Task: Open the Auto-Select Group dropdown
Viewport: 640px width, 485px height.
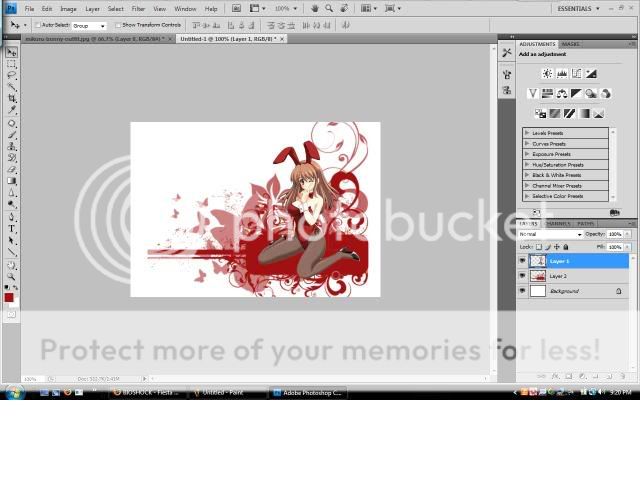Action: coord(89,26)
